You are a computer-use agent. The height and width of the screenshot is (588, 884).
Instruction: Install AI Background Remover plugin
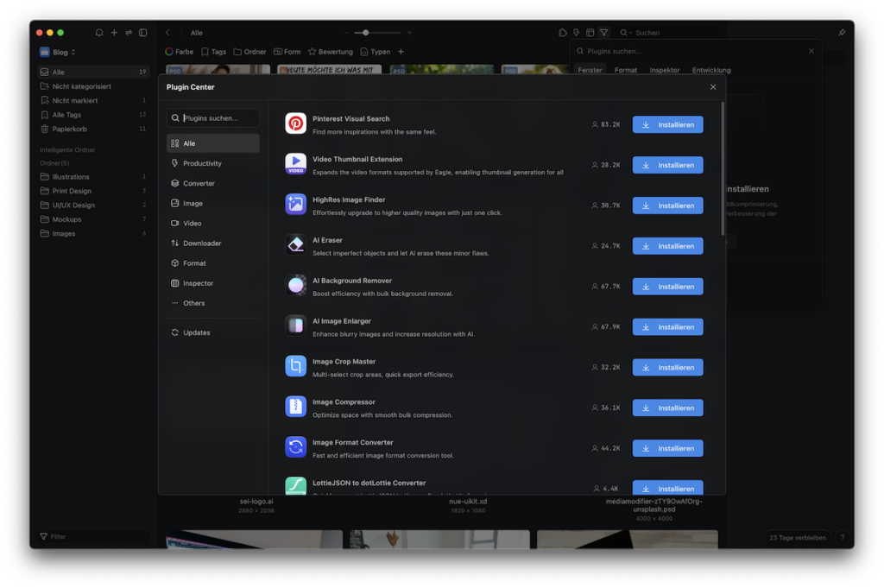667,287
